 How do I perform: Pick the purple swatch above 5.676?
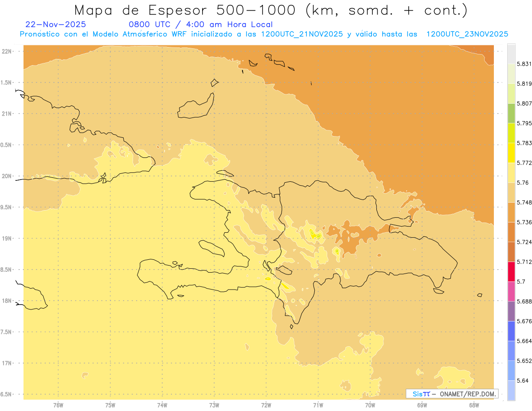click(511, 311)
